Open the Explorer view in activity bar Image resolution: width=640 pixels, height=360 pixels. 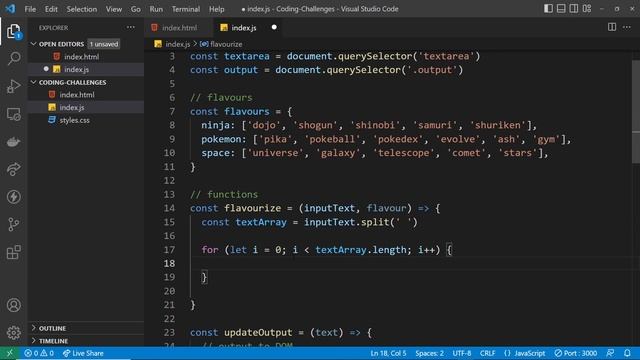[13, 31]
